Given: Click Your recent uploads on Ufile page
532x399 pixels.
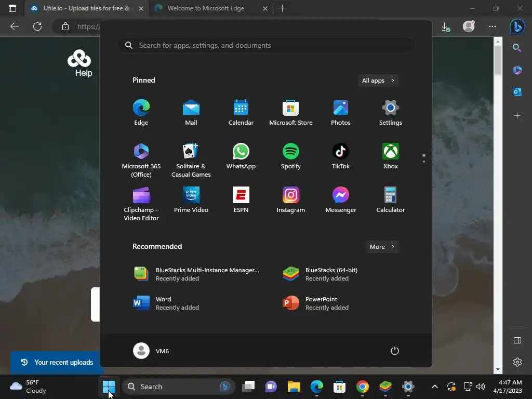Looking at the screenshot, I should click(57, 362).
